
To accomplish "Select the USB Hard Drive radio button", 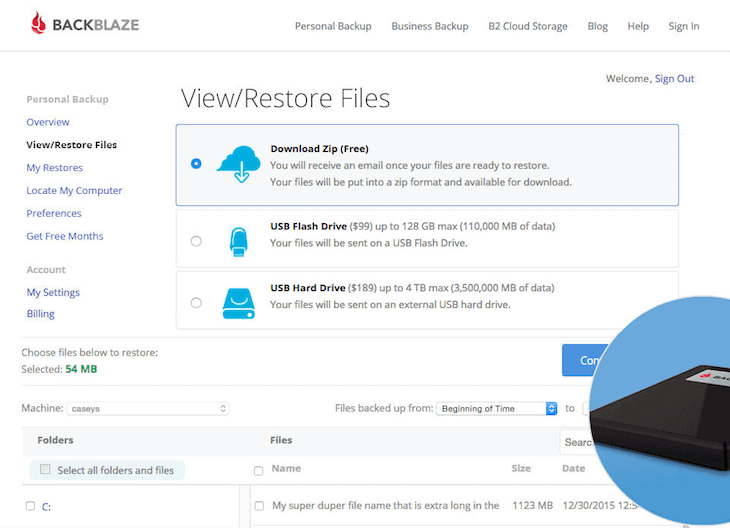I will (x=196, y=303).
